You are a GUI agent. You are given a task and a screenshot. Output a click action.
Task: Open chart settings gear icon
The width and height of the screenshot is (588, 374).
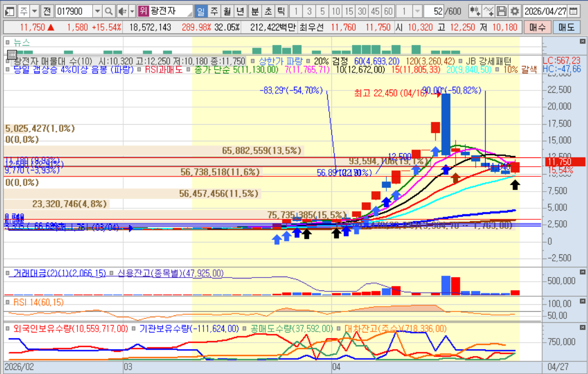point(515,11)
